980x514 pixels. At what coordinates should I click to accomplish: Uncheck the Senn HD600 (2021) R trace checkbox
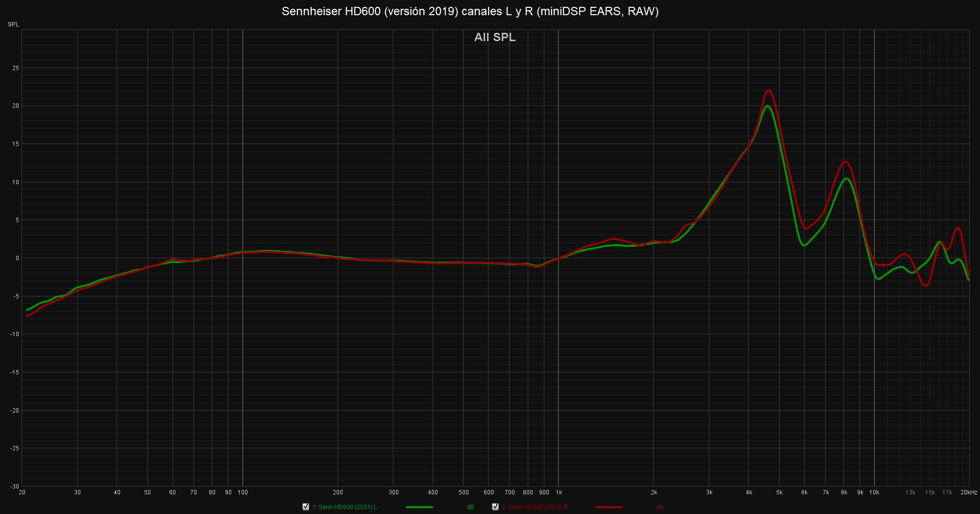(x=495, y=507)
